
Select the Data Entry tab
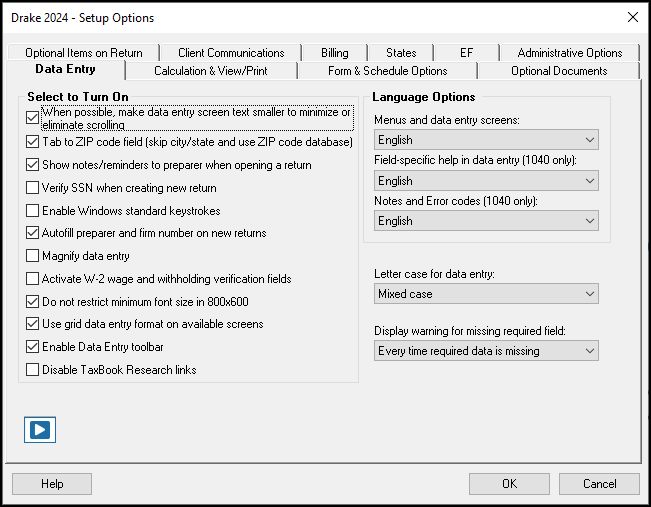pyautogui.click(x=66, y=69)
